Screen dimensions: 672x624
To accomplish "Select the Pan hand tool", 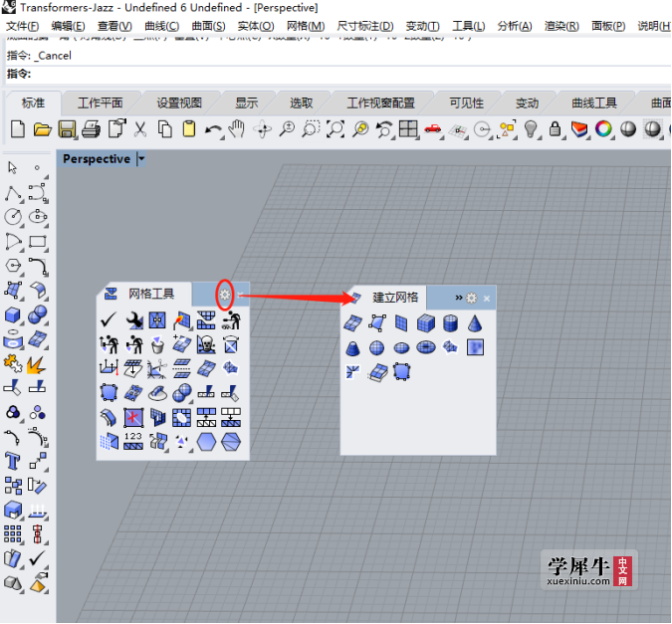I will click(x=237, y=129).
